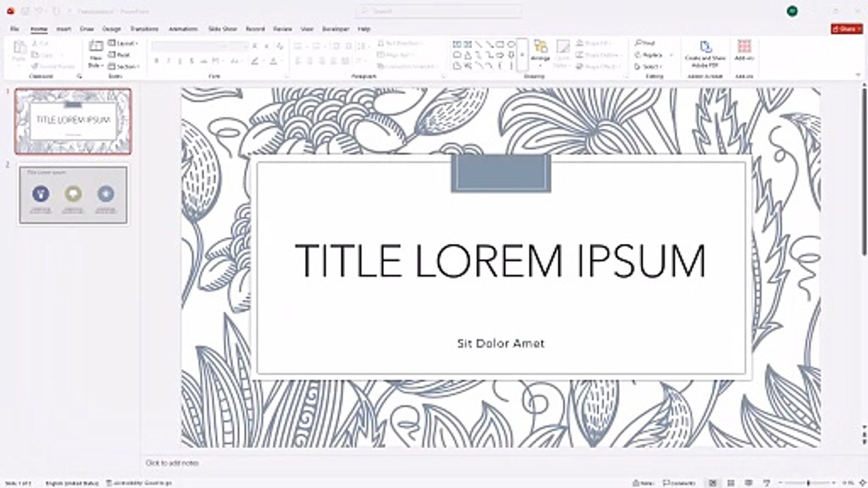Toggle Align Left paragraph alignment
Screen dimensions: 868x488
tap(298, 61)
